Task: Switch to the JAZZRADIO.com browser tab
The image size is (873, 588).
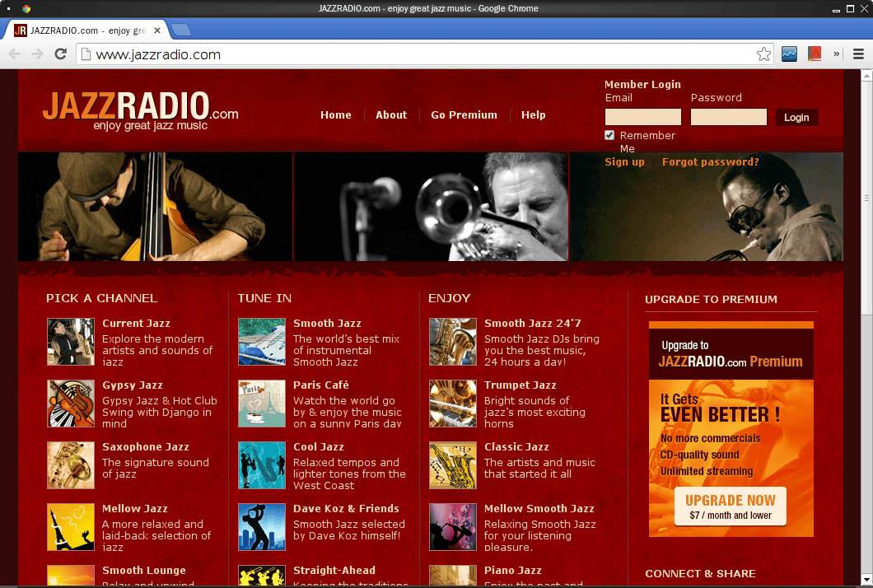Action: 82,30
